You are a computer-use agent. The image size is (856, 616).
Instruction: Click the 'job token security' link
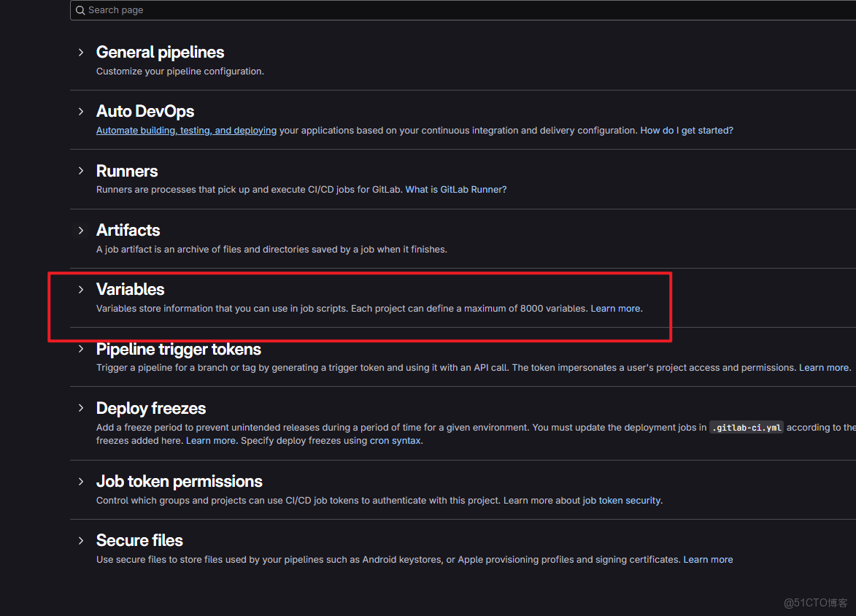tap(620, 500)
